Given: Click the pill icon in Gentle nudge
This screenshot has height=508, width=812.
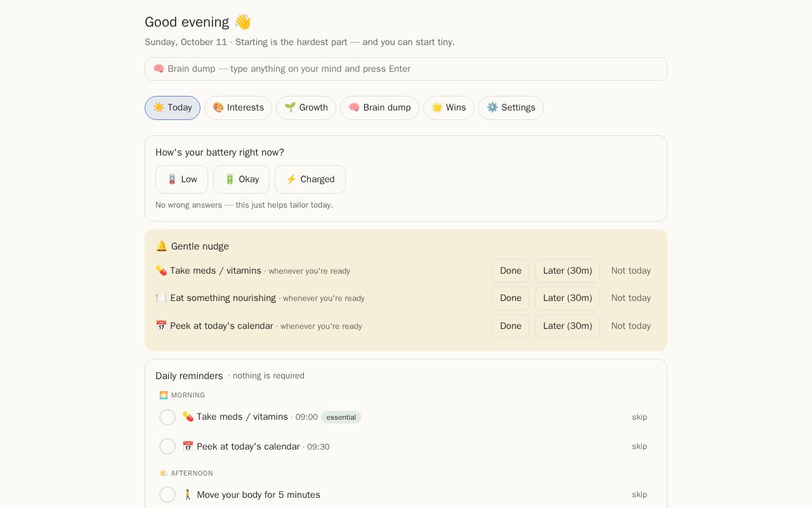Looking at the screenshot, I should pyautogui.click(x=161, y=271).
